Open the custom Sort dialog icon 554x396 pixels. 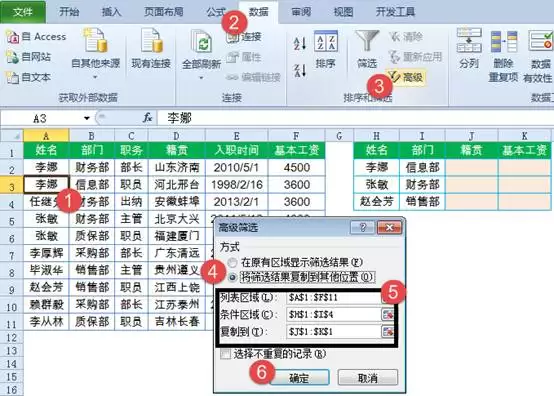325,41
